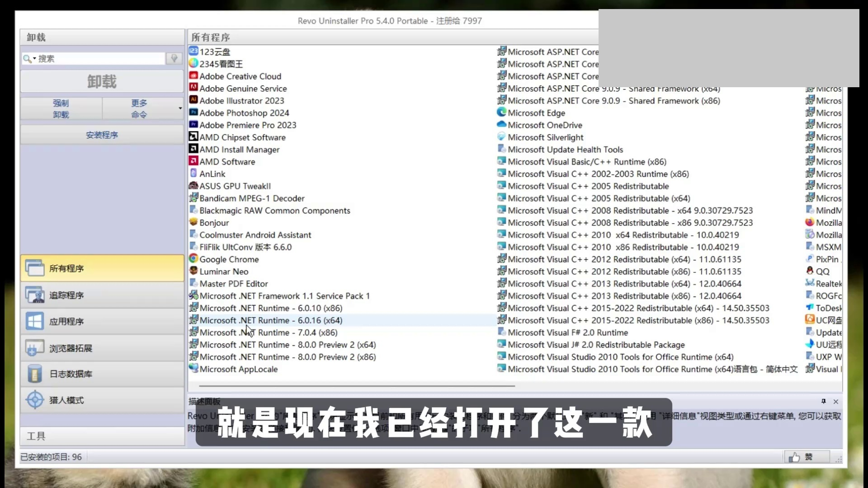Select the Adobe Photoshop 2024 icon
Screen dimensions: 868x488
[193, 112]
